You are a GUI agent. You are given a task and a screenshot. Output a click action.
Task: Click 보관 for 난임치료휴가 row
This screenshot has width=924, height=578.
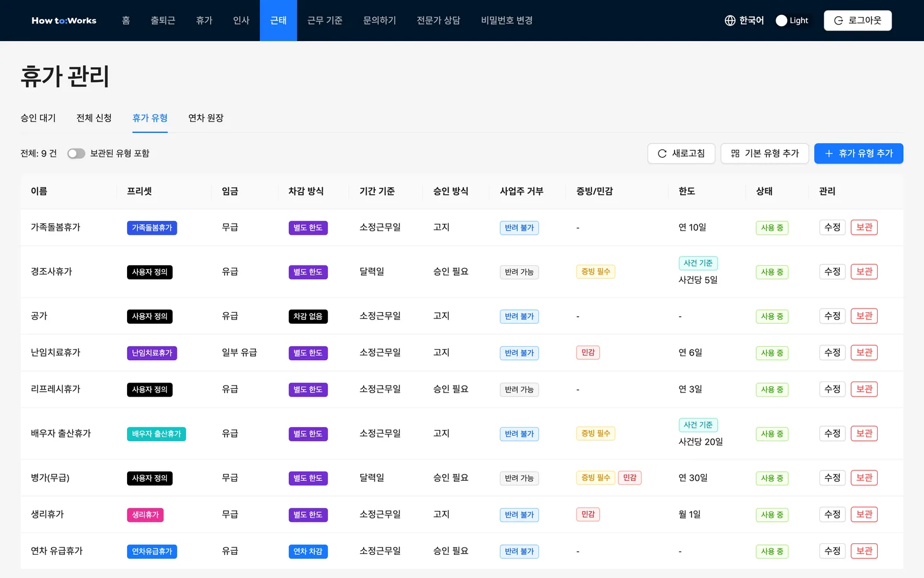click(864, 353)
